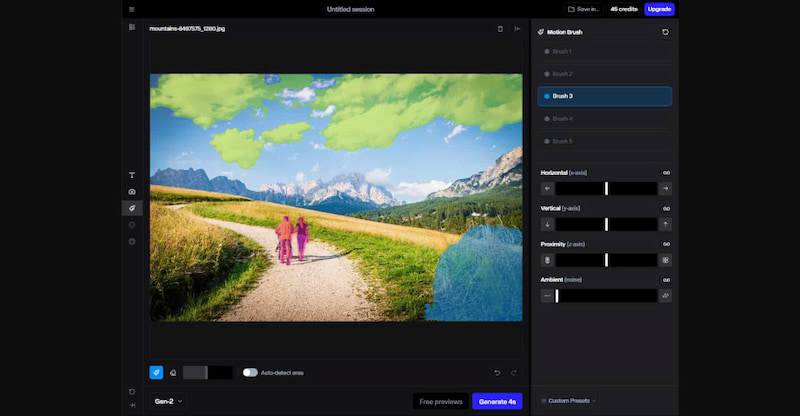Image resolution: width=800 pixels, height=416 pixels.
Task: Open the Gen-2 model dropdown
Action: pos(168,401)
